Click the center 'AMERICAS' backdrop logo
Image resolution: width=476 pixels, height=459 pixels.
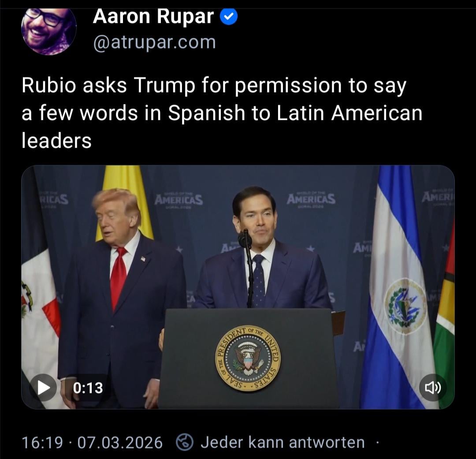pyautogui.click(x=179, y=200)
